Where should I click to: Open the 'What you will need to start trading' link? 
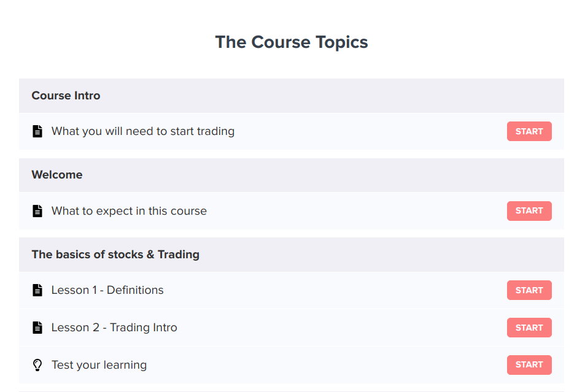tap(142, 131)
